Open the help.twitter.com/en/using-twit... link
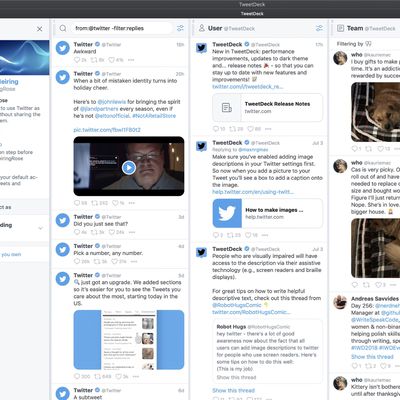400x400 pixels. click(x=253, y=192)
